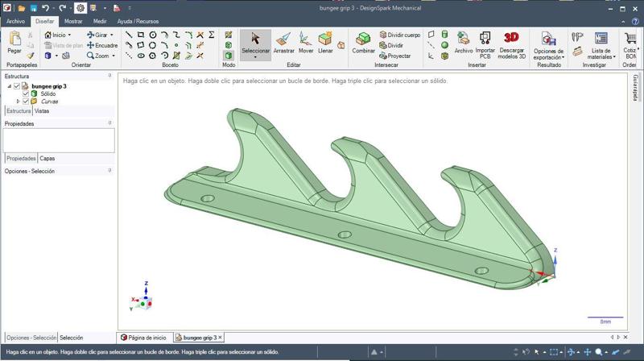Viewport: 644px width, 361px height.
Task: Toggle visibility checkbox for Sólido
Action: point(26,94)
